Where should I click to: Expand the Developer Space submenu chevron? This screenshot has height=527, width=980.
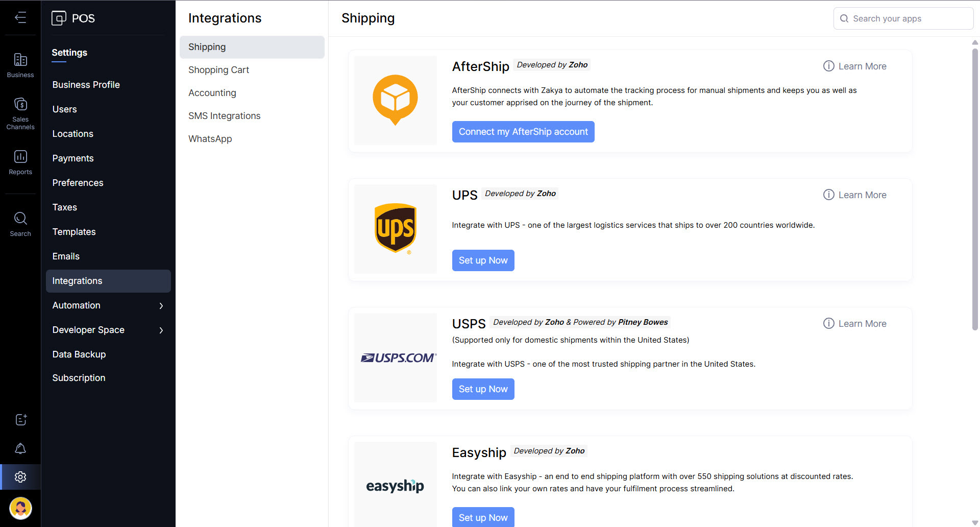pyautogui.click(x=161, y=330)
